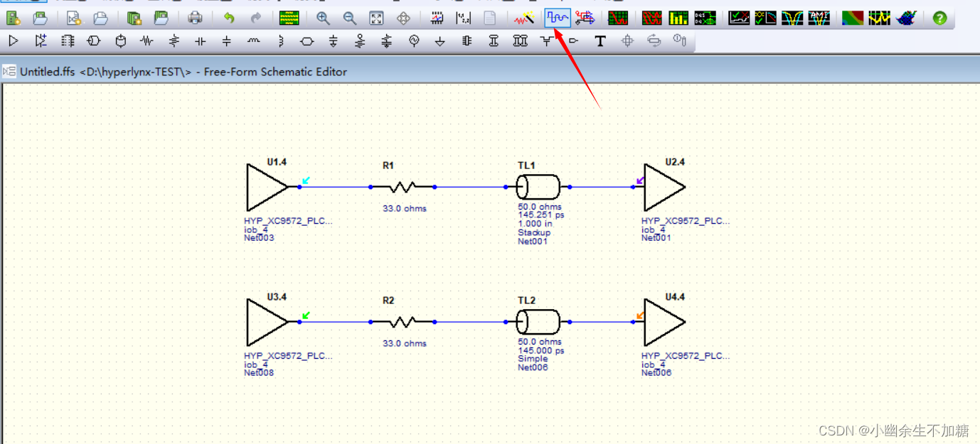Select the IC buffer triangle tool
This screenshot has height=444, width=980.
tap(14, 41)
